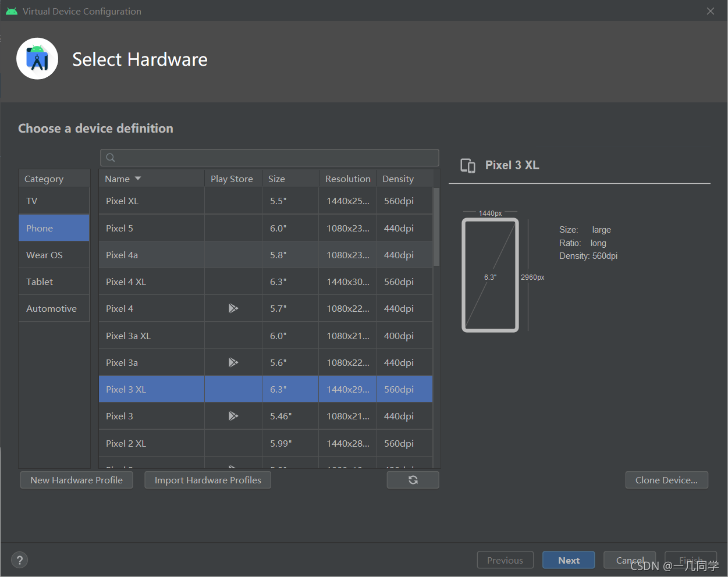Click the device table vertical scrollbar
Screen dimensions: 728x577
point(436,227)
